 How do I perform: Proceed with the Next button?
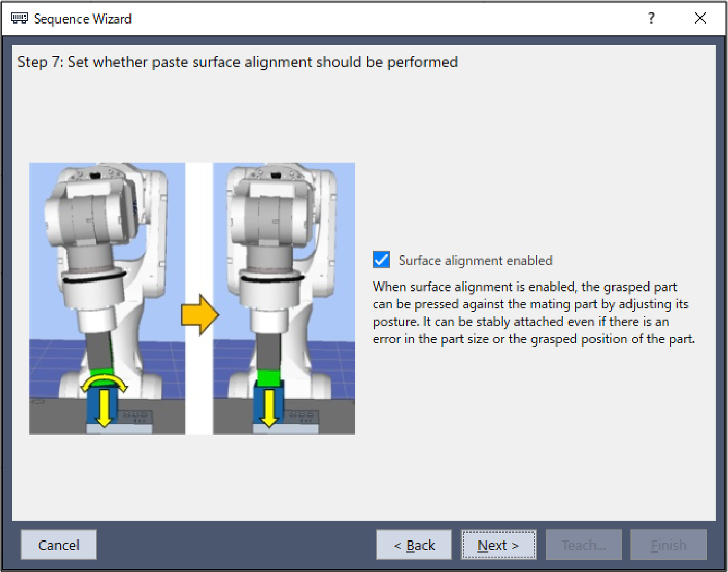(498, 545)
